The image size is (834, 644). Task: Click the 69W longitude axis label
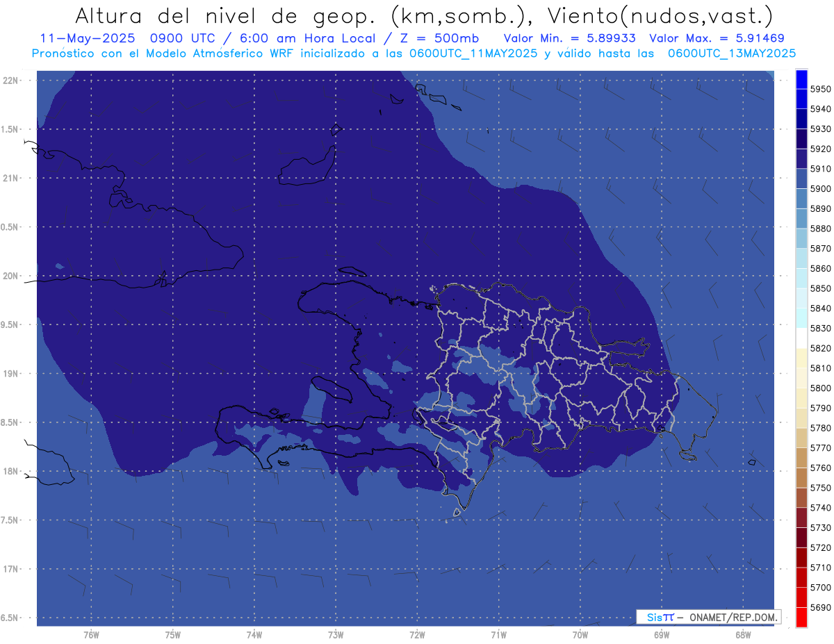tap(661, 635)
